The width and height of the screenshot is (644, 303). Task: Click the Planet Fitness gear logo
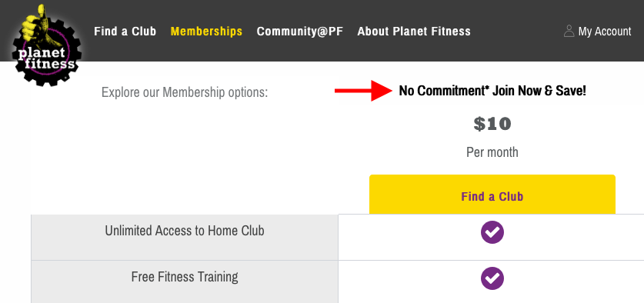click(x=47, y=45)
